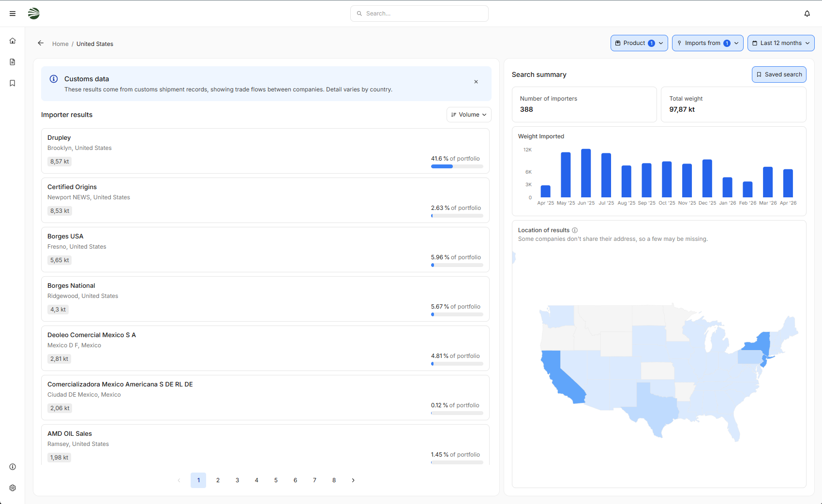Click the 2,81 kt badge on Deoleo
The image size is (822, 504).
(x=59, y=359)
